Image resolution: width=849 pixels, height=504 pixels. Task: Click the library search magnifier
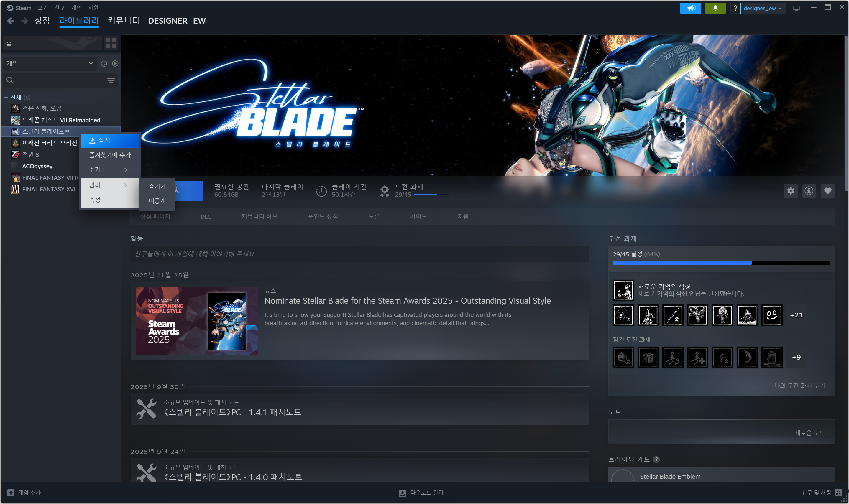point(10,80)
